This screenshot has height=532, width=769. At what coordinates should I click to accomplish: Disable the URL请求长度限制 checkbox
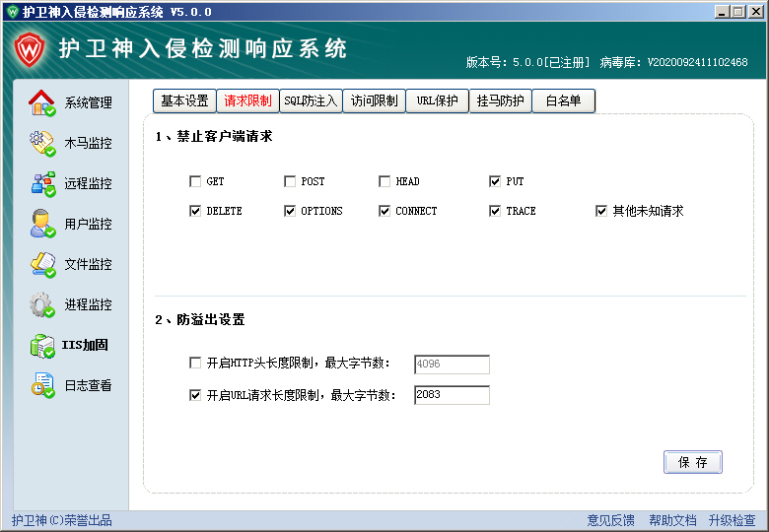pos(195,395)
